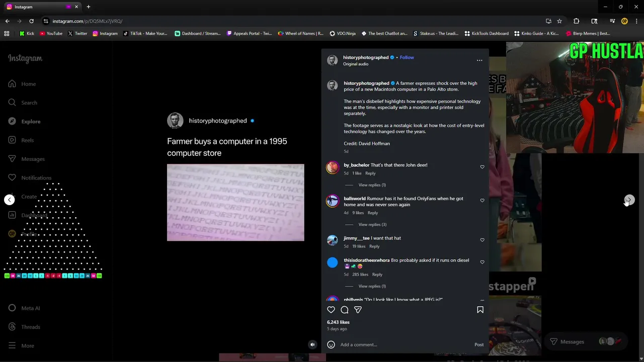Open the post's three-dot options menu
This screenshot has height=362, width=644.
click(479, 60)
